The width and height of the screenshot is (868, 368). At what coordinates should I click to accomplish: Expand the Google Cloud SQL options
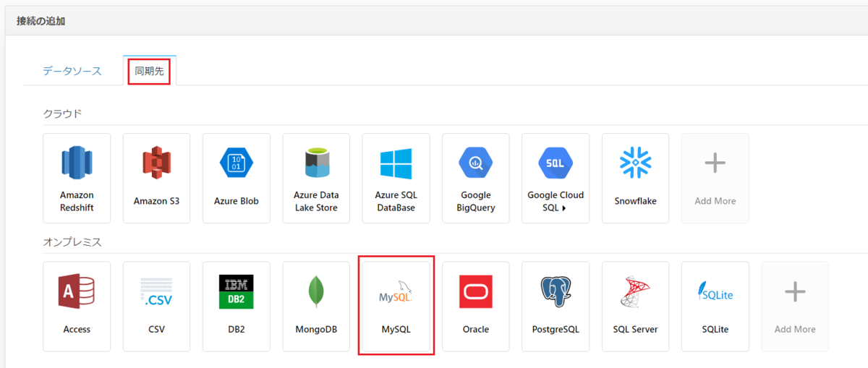click(556, 178)
